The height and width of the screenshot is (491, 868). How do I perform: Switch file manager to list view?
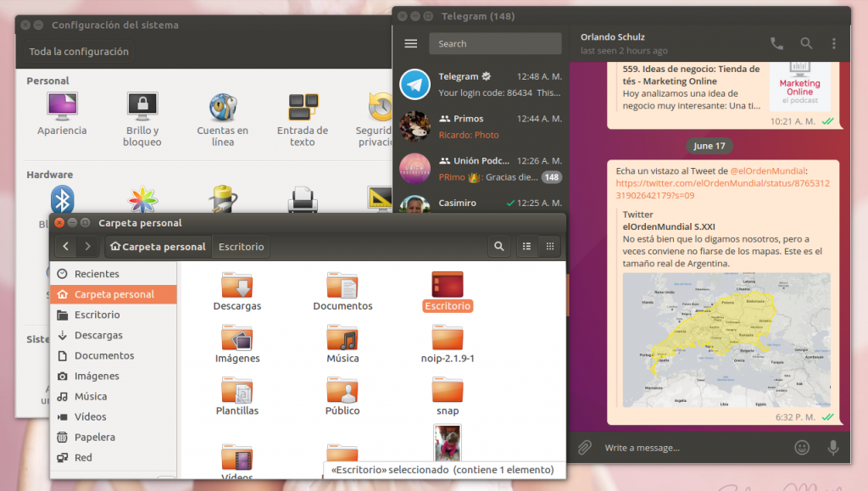coord(526,246)
